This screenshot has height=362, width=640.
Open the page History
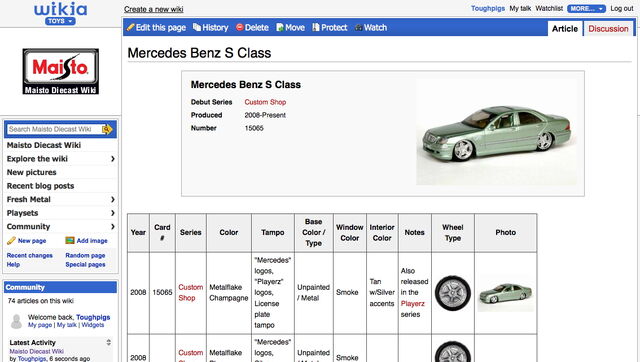(211, 27)
